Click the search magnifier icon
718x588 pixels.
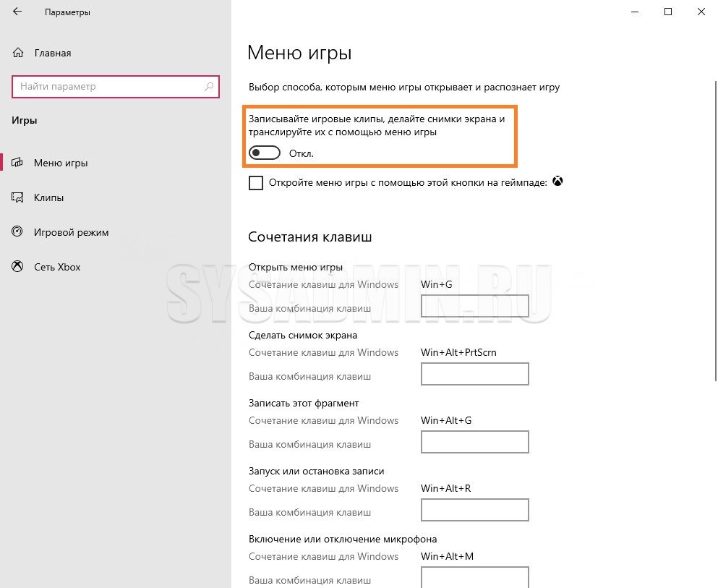tap(209, 86)
